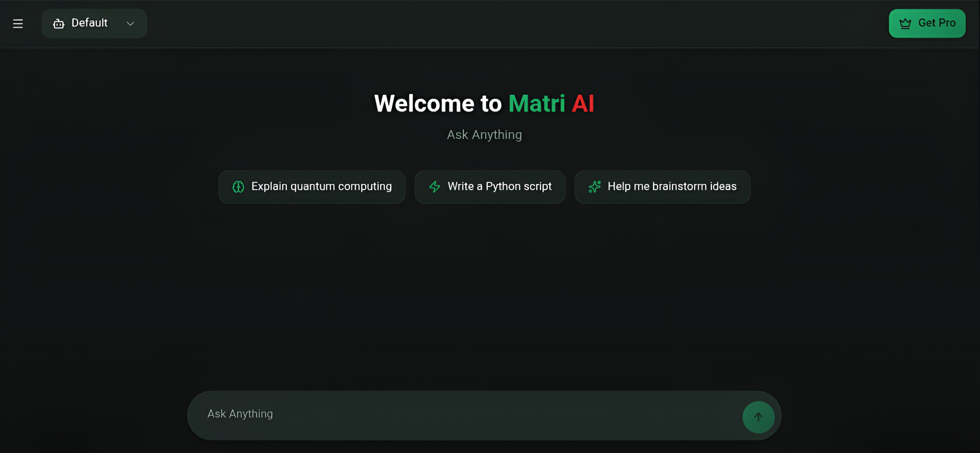Pick Help me brainstorm ideas suggestion
Viewport: 980px width, 453px height.
click(x=672, y=186)
